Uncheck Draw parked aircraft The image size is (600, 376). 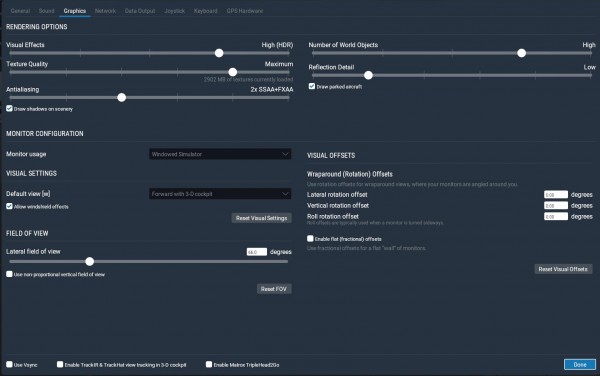click(312, 86)
